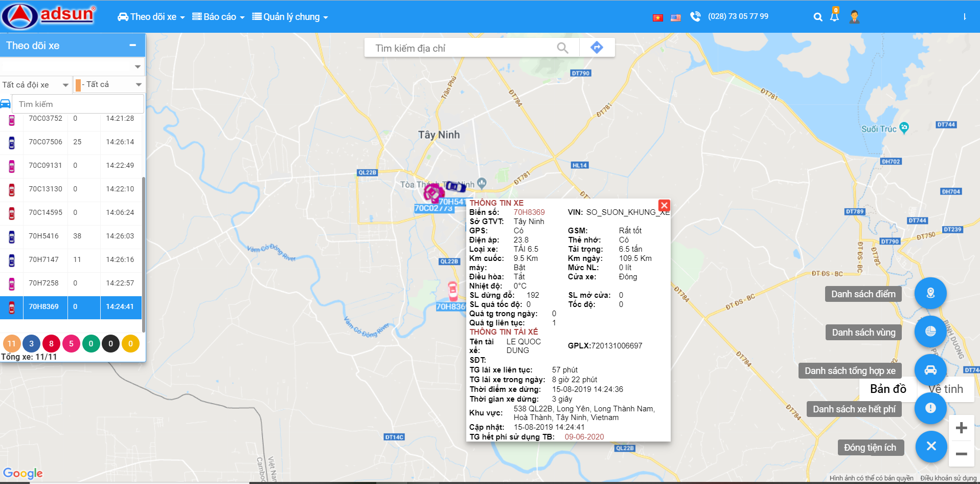Zoom in on the map

click(x=961, y=428)
